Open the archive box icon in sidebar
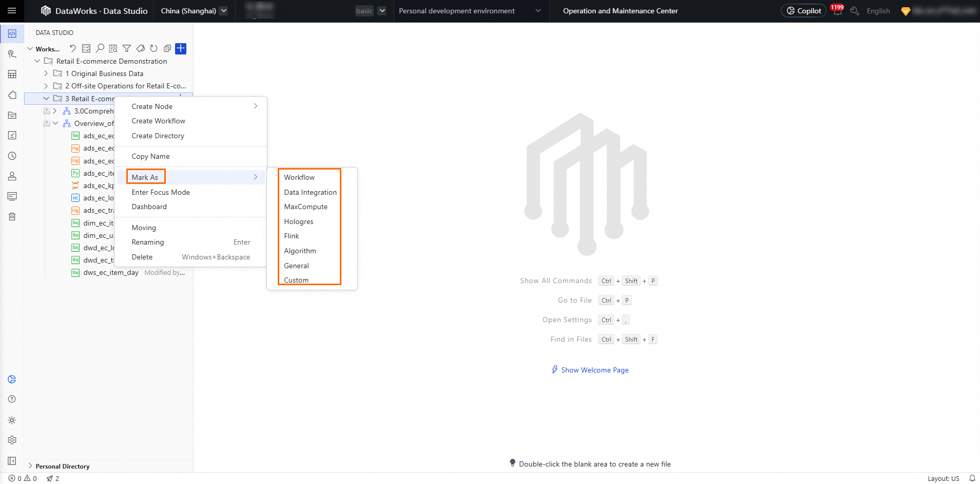Image resolution: width=980 pixels, height=484 pixels. tap(12, 115)
